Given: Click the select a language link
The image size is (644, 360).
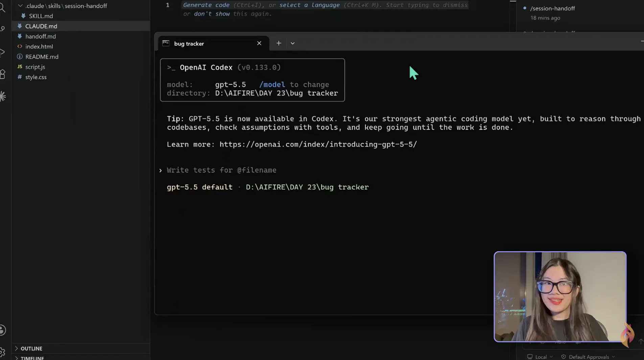Looking at the screenshot, I should click(309, 5).
